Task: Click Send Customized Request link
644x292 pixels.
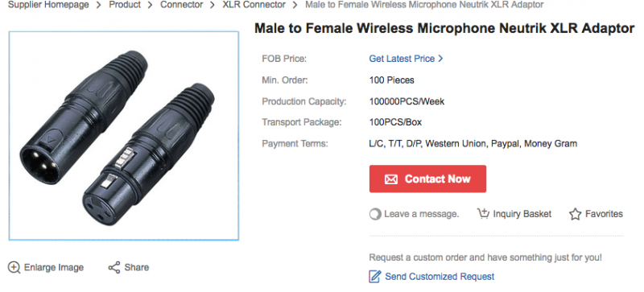Action: [x=440, y=277]
